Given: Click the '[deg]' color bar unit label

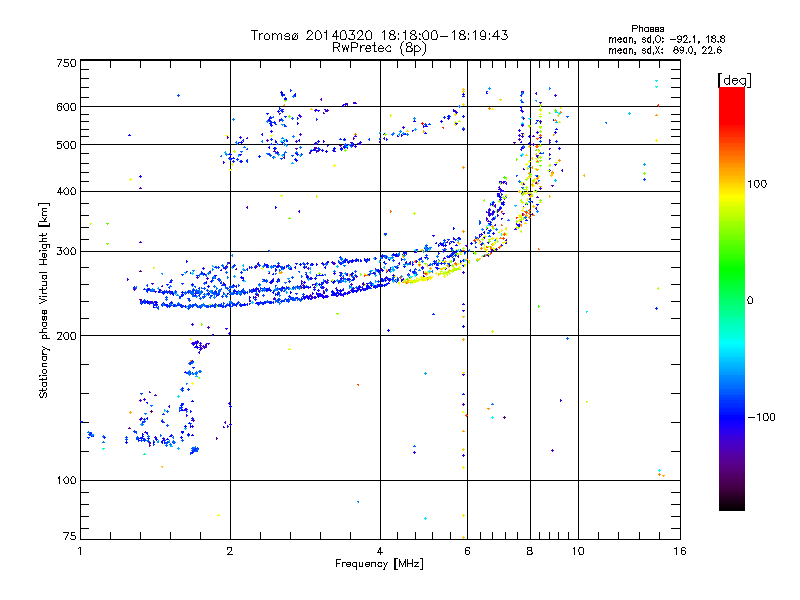Looking at the screenshot, I should (x=734, y=80).
